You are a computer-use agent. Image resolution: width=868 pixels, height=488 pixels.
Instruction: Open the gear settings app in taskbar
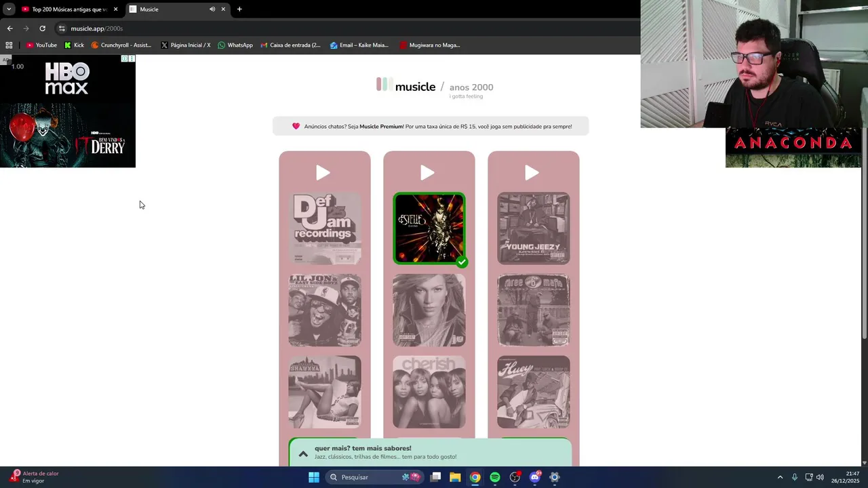[x=555, y=477]
